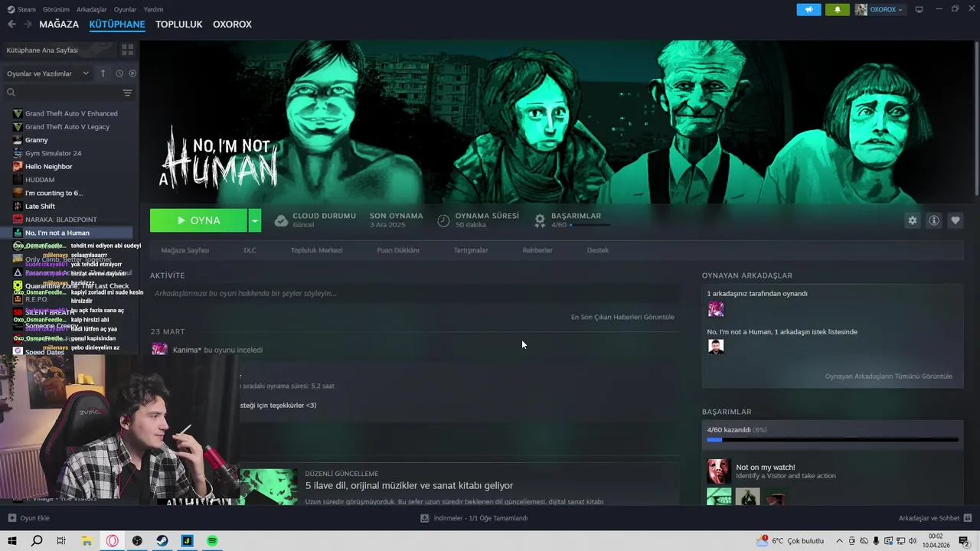Open Topluluk Merkezi link
Viewport: 980px width, 551px height.
click(316, 250)
